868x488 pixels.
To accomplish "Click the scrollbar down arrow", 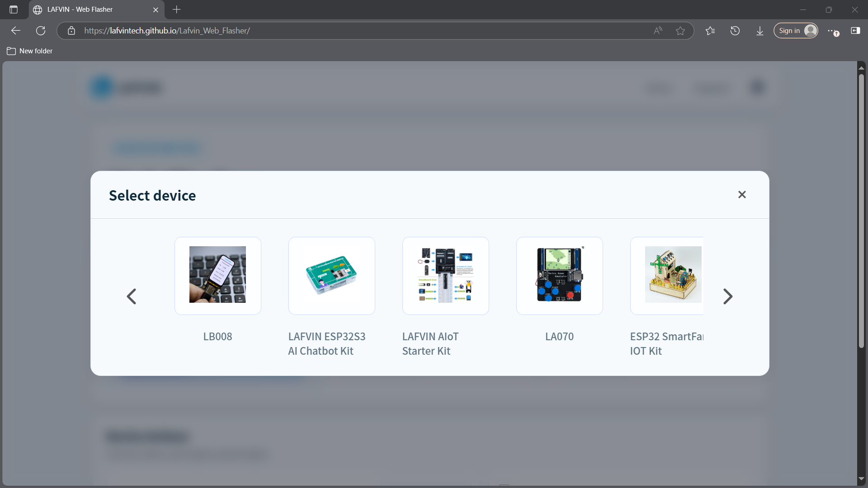I will (x=861, y=479).
